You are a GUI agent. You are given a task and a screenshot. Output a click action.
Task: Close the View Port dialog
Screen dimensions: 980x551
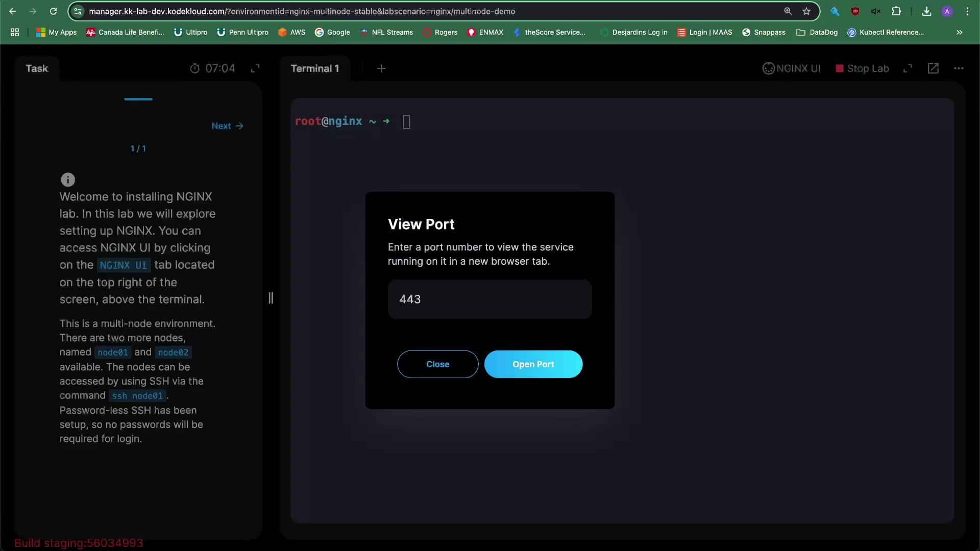[x=437, y=364]
